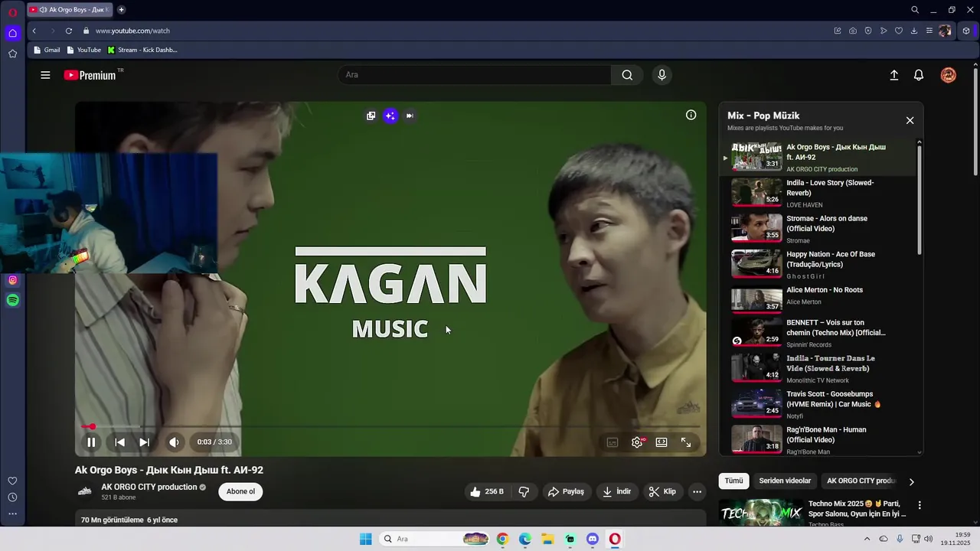Dislike the video

click(524, 491)
